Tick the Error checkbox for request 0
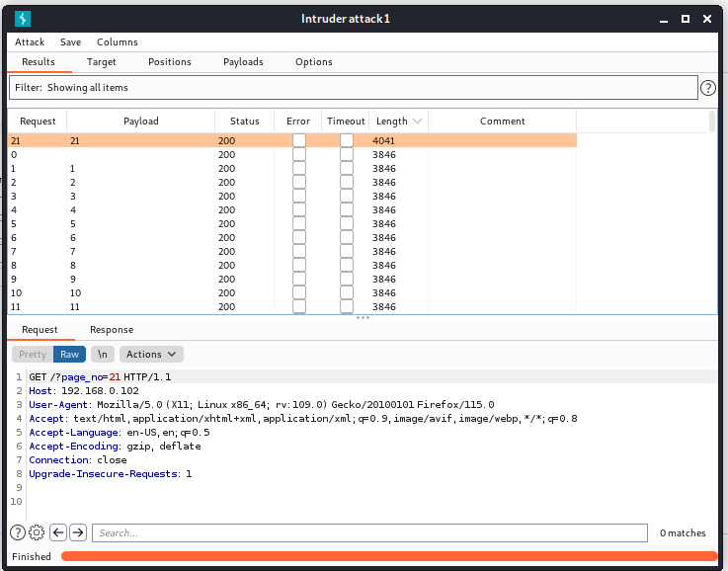The width and height of the screenshot is (728, 571). 299,154
